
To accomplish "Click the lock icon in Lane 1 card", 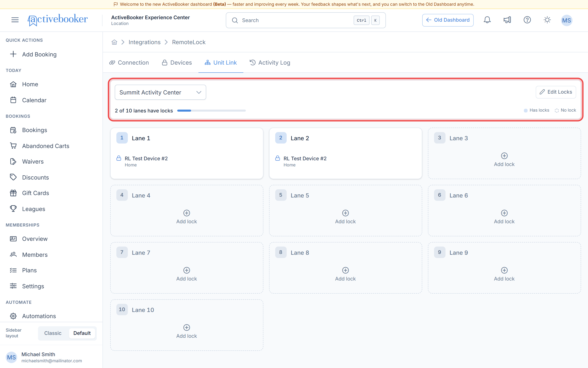I will tap(119, 158).
